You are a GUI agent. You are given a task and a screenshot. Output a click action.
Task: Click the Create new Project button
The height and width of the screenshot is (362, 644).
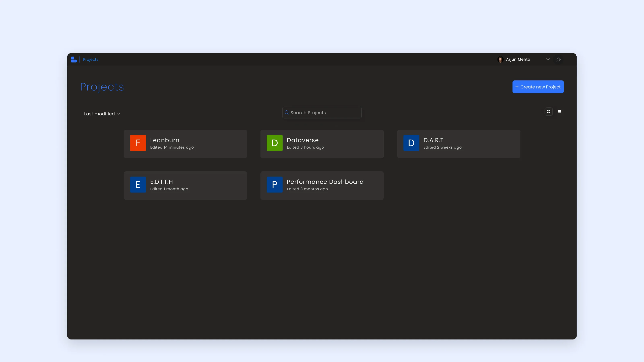point(538,87)
